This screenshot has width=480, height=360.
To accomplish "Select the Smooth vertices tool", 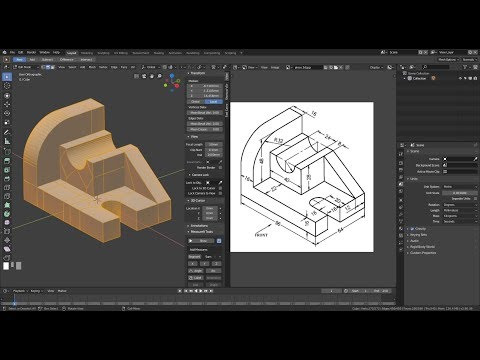I will 7,222.
